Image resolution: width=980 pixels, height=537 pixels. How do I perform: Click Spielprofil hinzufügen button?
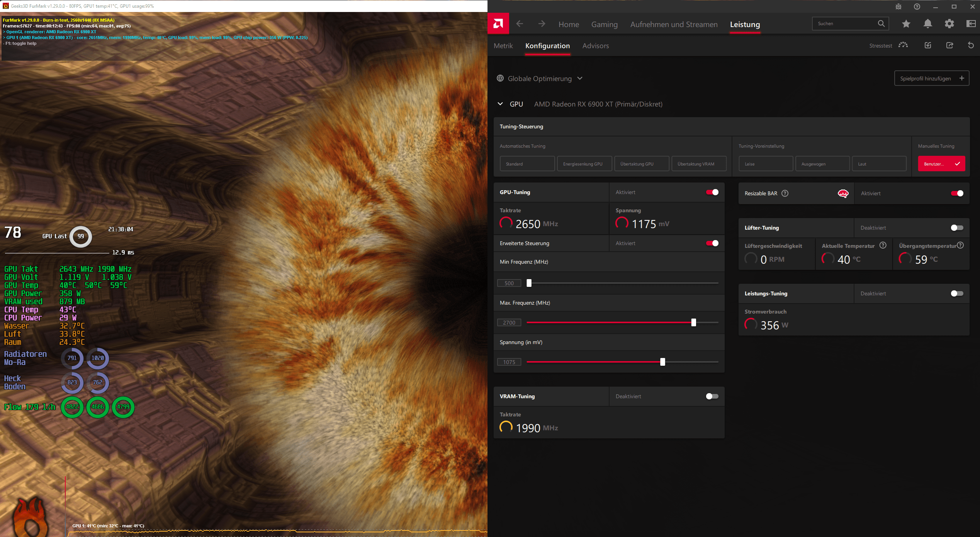pos(931,78)
